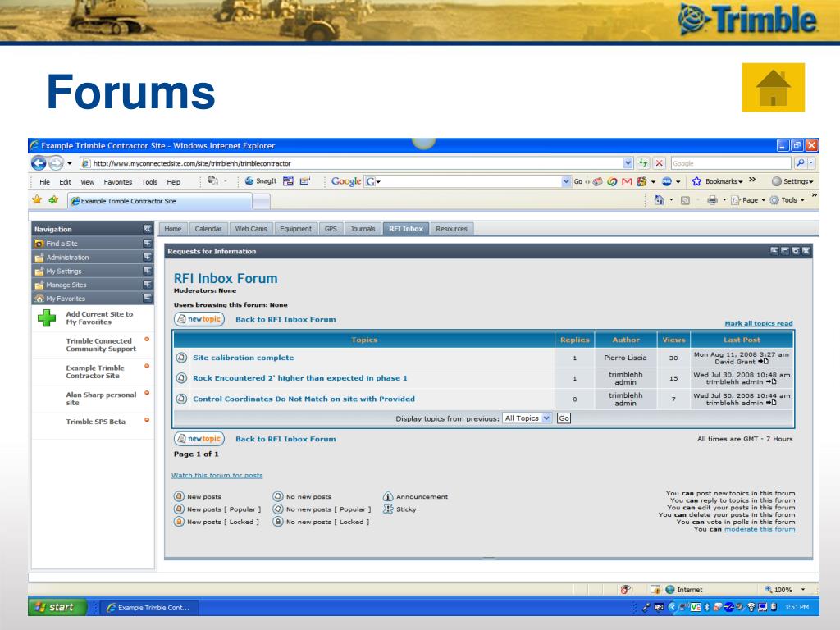
Task: Open the Page dropdown menu
Action: [x=748, y=200]
